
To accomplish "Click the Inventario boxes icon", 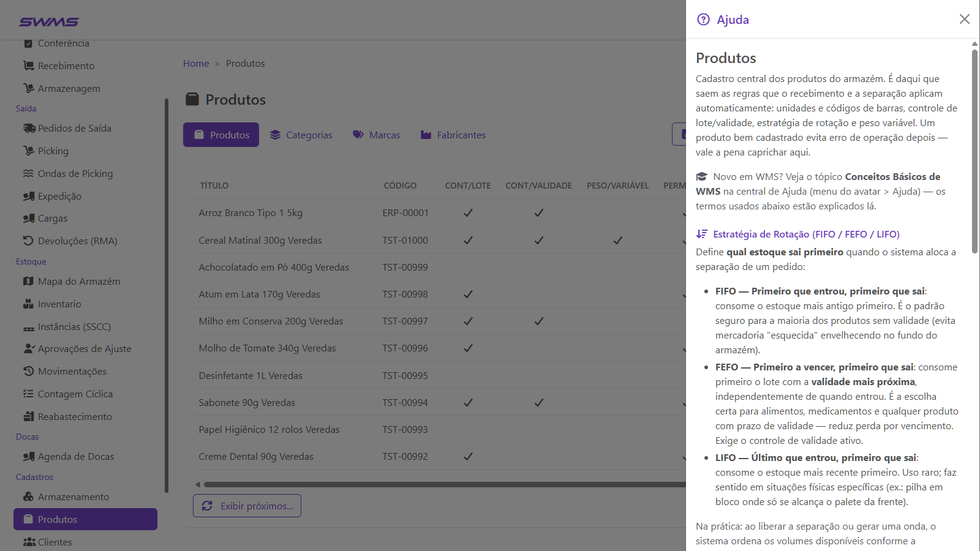I will (x=29, y=304).
